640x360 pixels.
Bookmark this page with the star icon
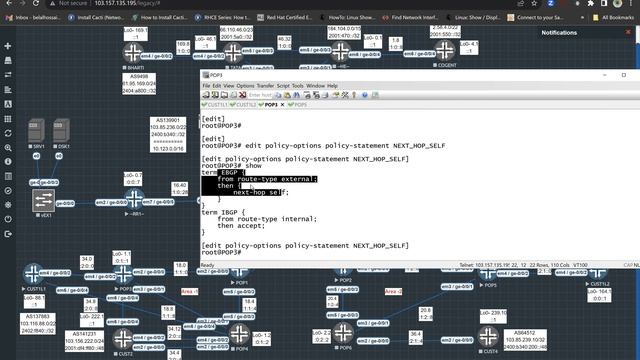pyautogui.click(x=534, y=4)
